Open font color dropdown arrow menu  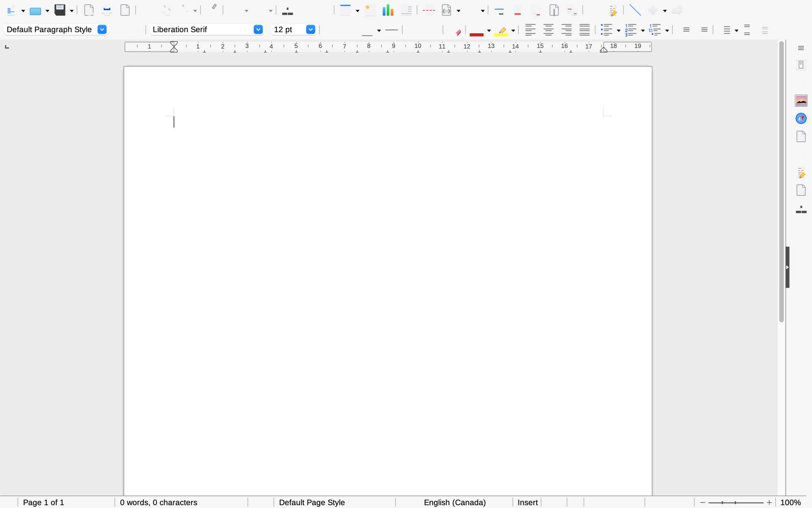click(489, 30)
